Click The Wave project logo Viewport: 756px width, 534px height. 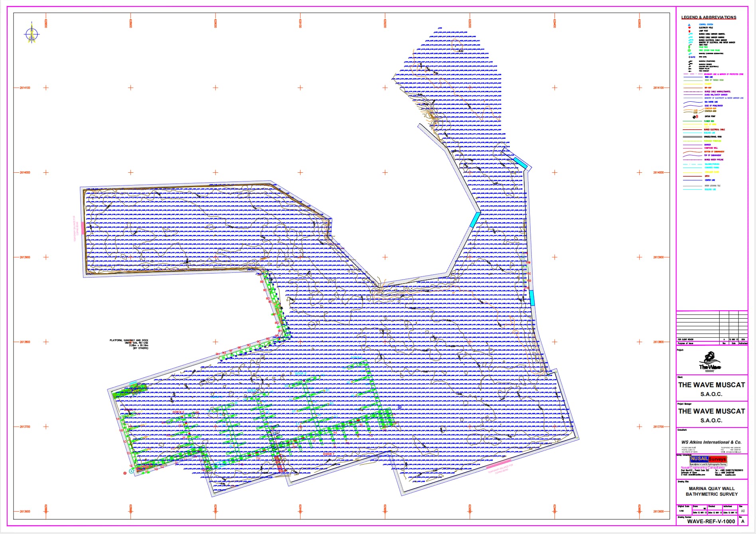710,361
